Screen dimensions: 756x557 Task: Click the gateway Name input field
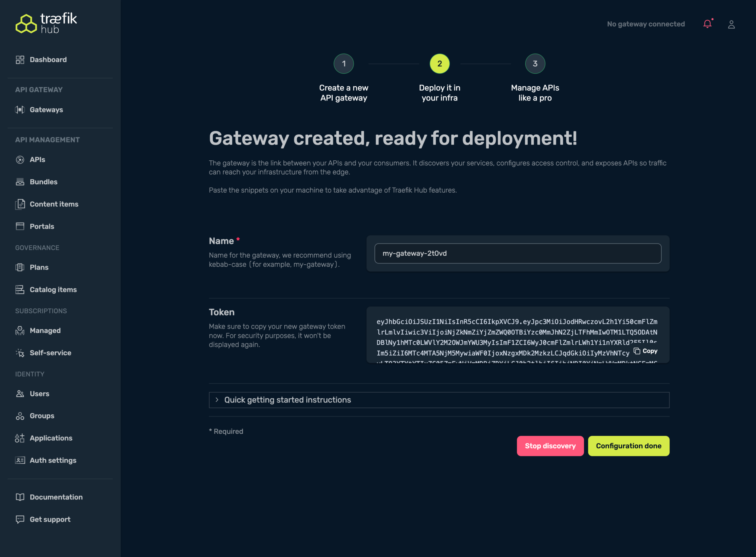click(x=518, y=253)
